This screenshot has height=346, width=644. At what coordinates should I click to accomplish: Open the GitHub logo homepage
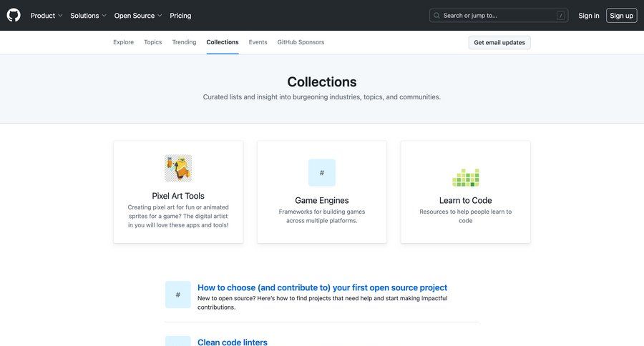pyautogui.click(x=14, y=15)
